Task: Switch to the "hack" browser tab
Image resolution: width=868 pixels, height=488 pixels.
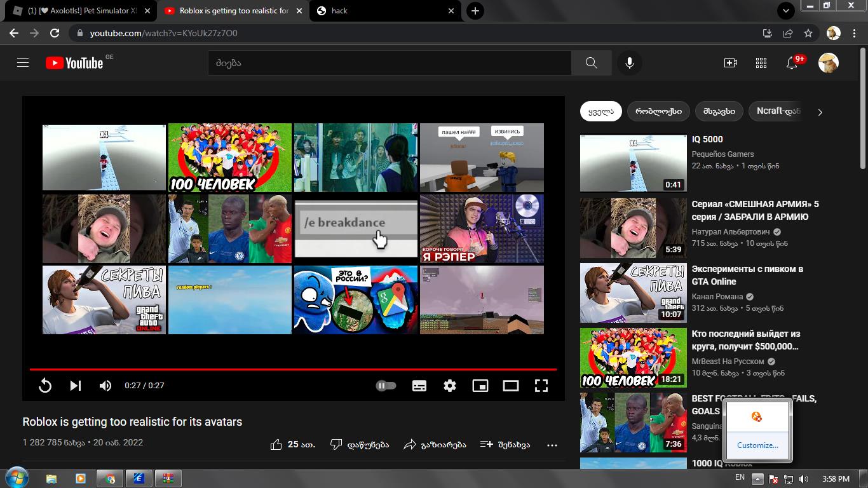Action: [x=381, y=11]
